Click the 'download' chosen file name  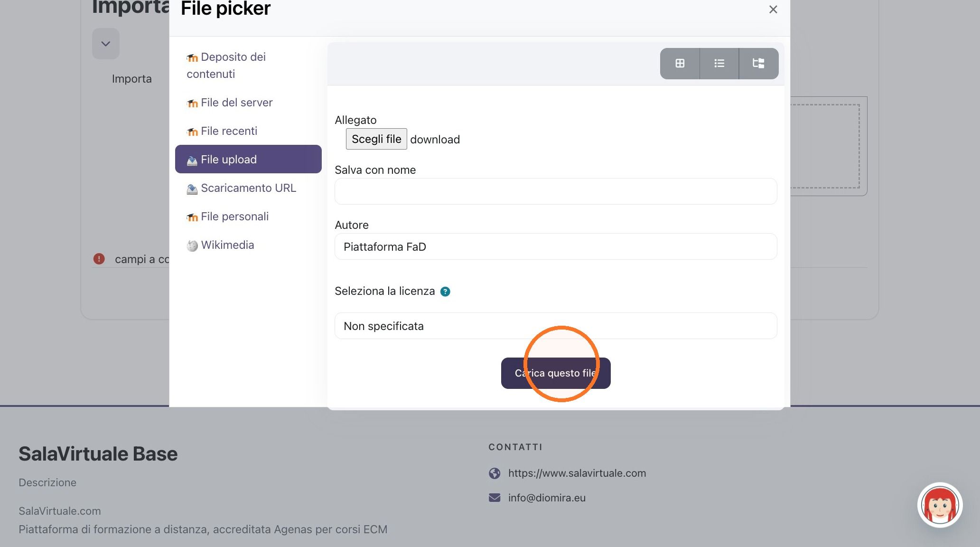coord(435,140)
